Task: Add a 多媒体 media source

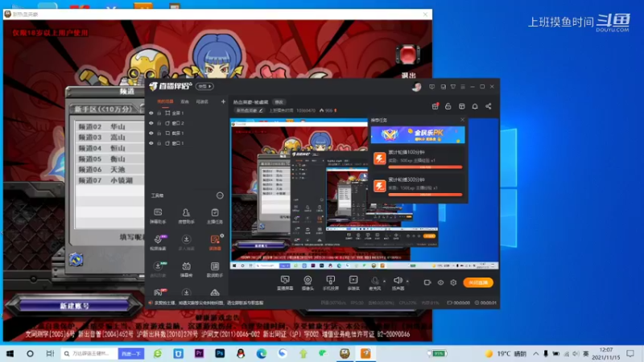Action: (x=353, y=282)
